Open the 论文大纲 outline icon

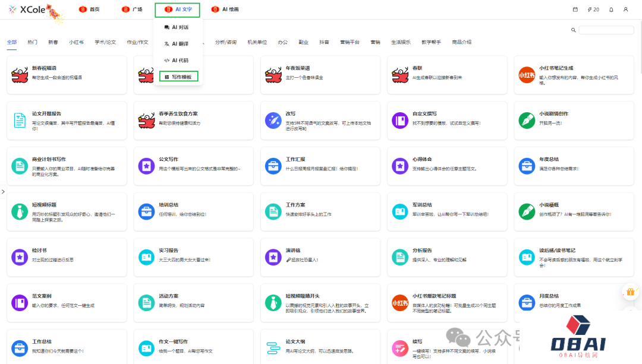(273, 348)
